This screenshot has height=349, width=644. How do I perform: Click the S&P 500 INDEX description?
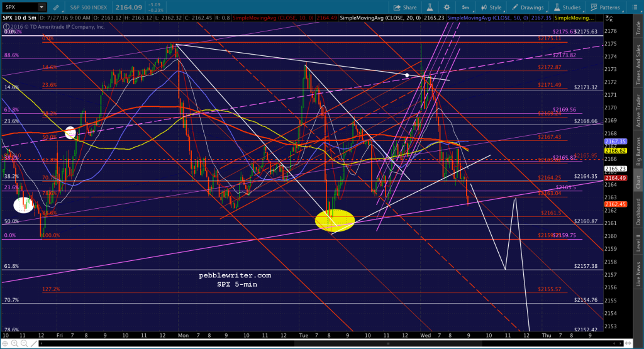tap(88, 8)
